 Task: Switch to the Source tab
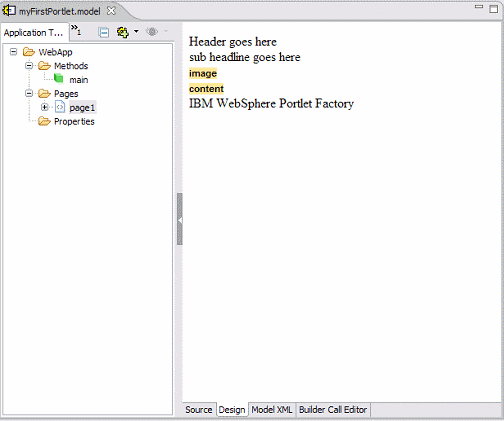click(x=199, y=410)
